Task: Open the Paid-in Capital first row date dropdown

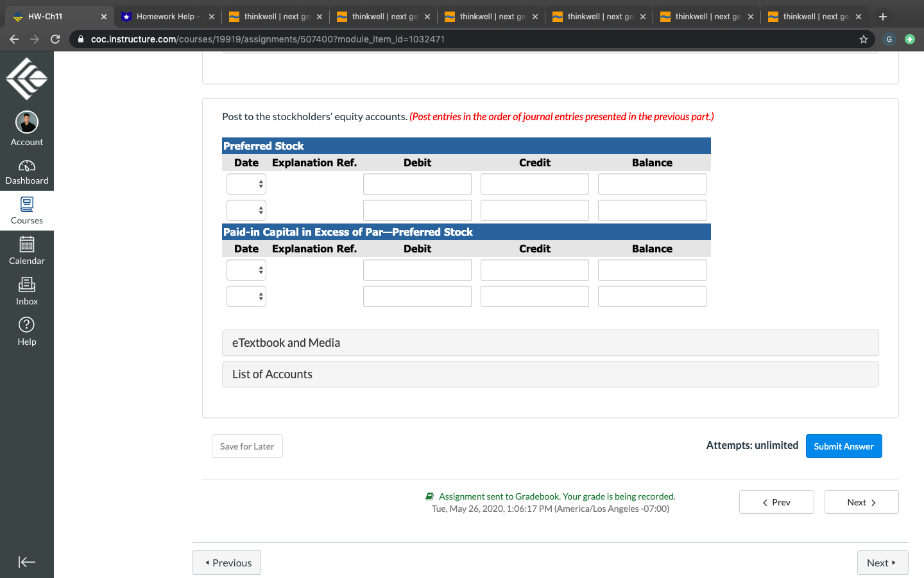Action: click(x=246, y=270)
